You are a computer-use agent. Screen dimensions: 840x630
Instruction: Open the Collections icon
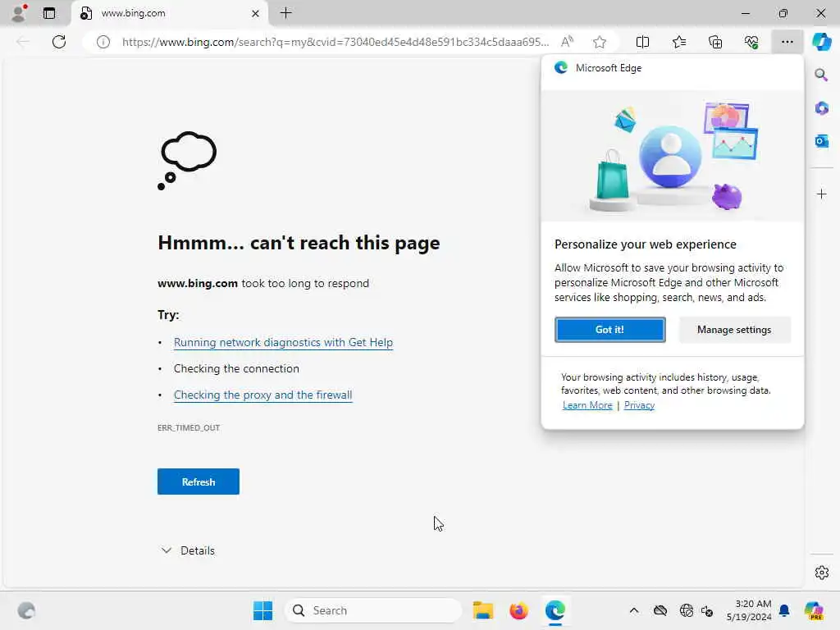coord(715,42)
